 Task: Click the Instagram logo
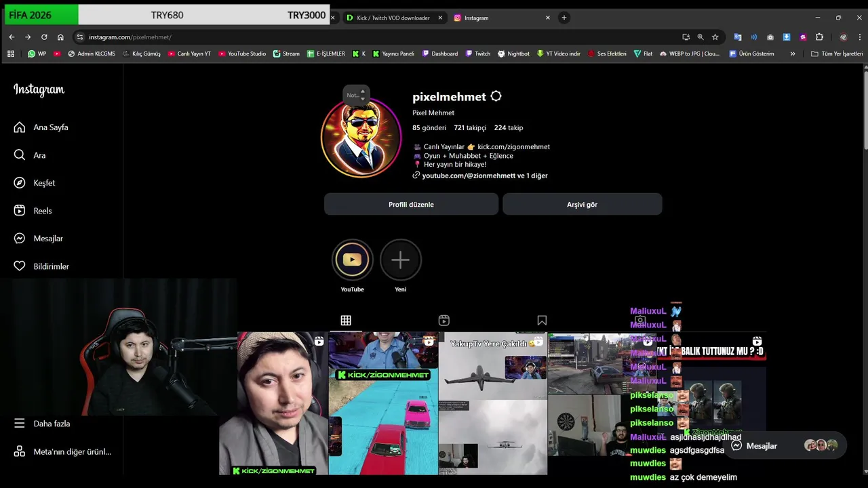click(x=39, y=89)
